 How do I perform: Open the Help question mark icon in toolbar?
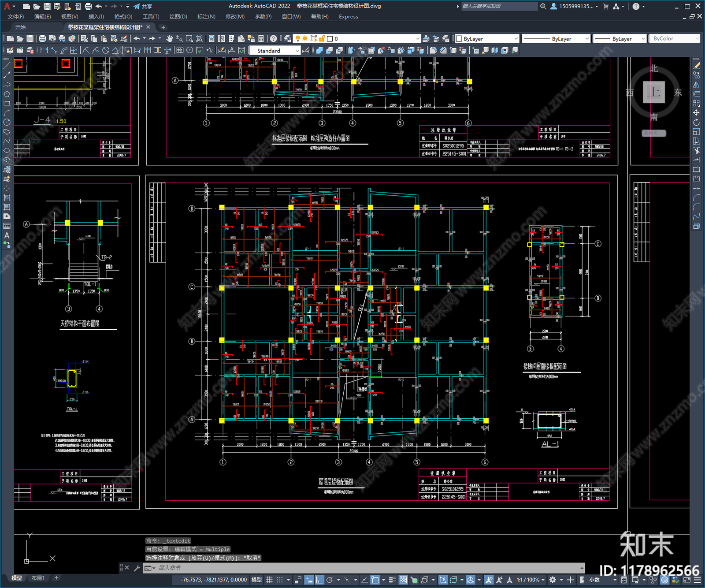[274, 39]
